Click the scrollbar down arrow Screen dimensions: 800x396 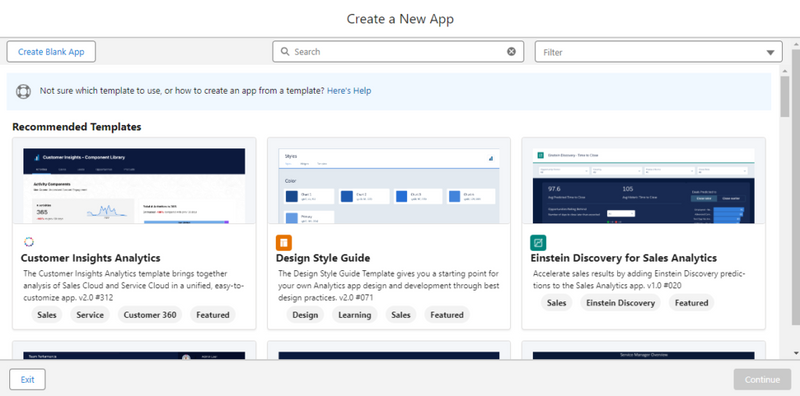(x=795, y=353)
